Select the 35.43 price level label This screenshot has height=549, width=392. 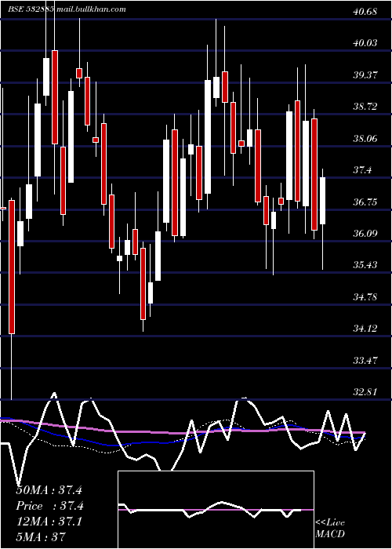pyautogui.click(x=365, y=265)
